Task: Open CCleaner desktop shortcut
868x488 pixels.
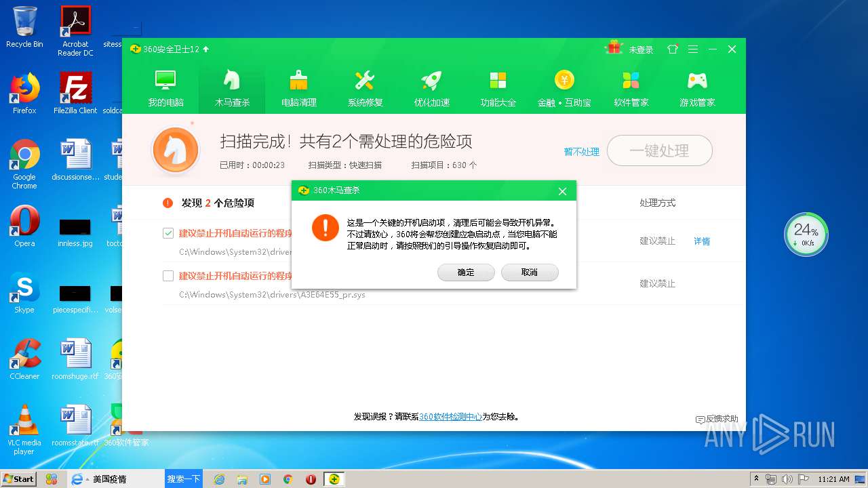Action: 24,359
